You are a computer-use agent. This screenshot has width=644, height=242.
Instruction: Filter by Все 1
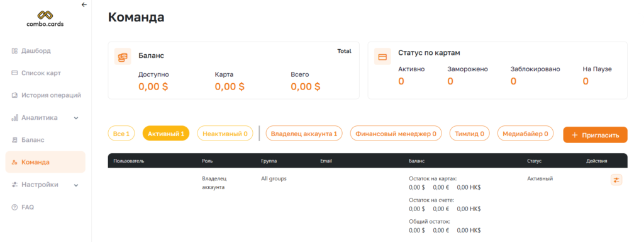pyautogui.click(x=121, y=134)
